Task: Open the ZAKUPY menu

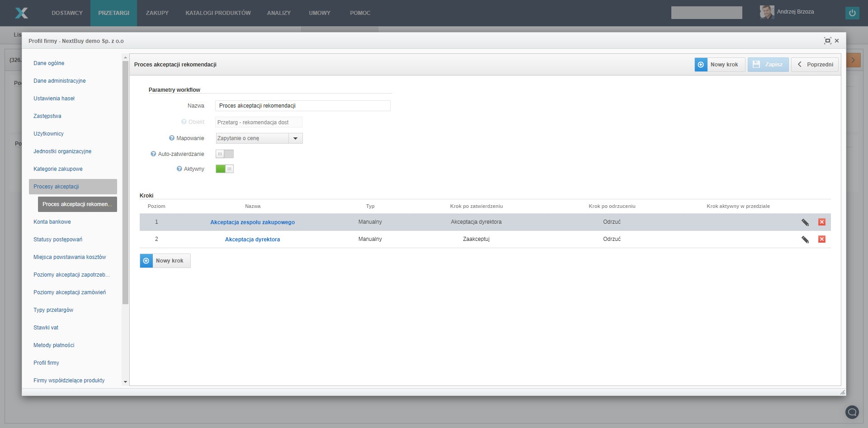Action: point(157,13)
